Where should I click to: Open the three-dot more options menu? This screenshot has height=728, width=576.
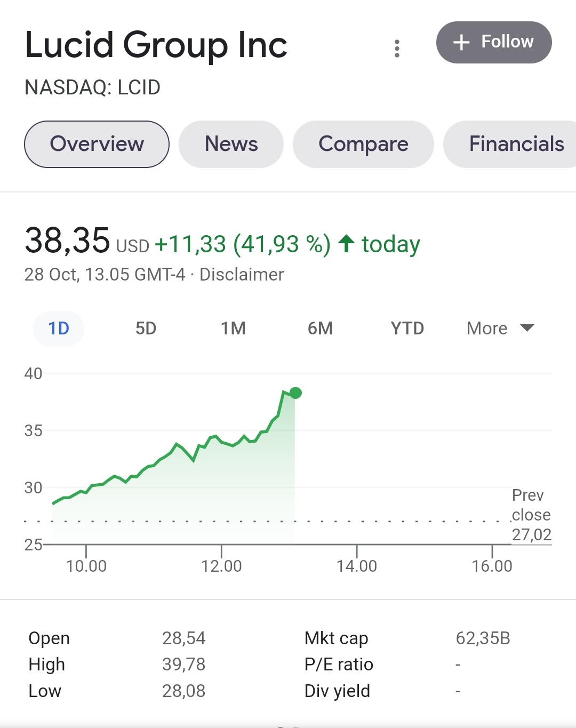point(397,48)
